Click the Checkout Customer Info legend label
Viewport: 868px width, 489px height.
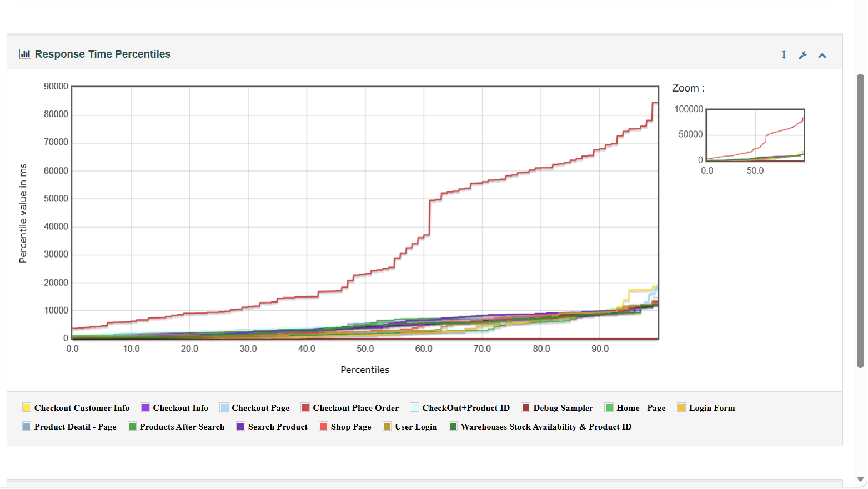point(82,408)
